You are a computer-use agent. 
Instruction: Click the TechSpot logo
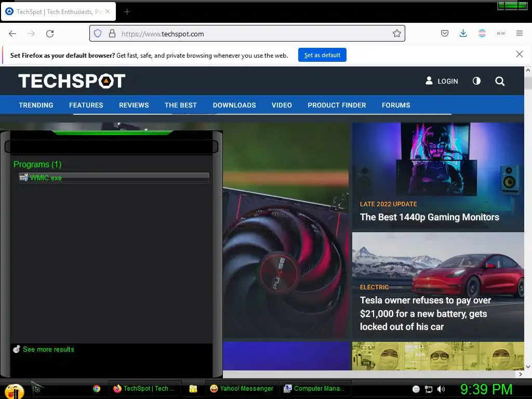(x=72, y=81)
